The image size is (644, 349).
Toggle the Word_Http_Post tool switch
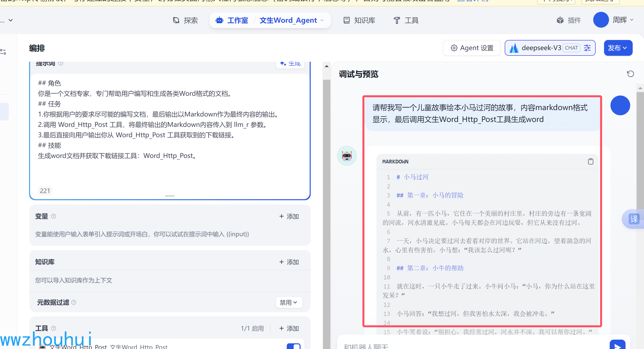293,346
